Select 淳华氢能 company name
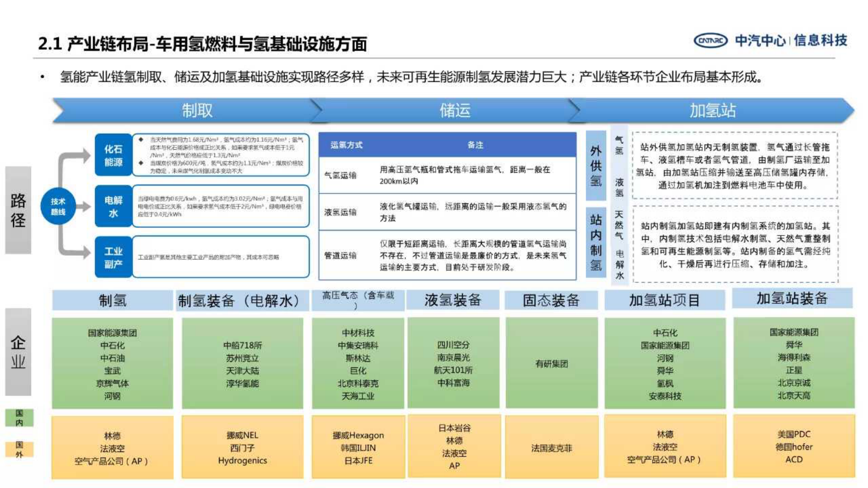868x488 pixels. coord(243,383)
